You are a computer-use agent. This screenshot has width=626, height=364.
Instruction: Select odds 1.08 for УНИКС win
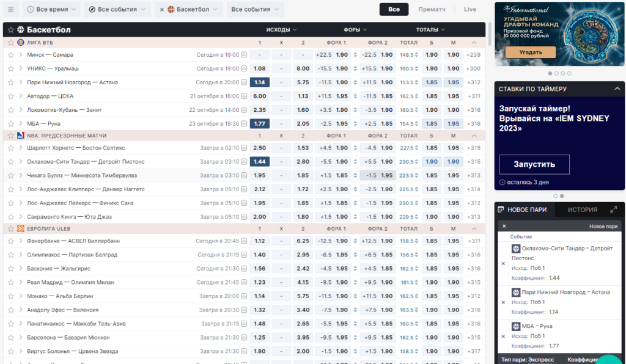[259, 68]
